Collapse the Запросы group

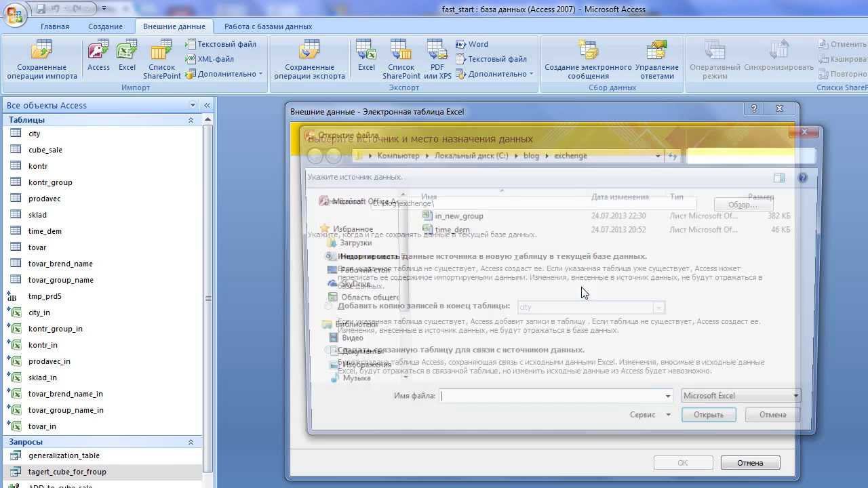pos(191,442)
